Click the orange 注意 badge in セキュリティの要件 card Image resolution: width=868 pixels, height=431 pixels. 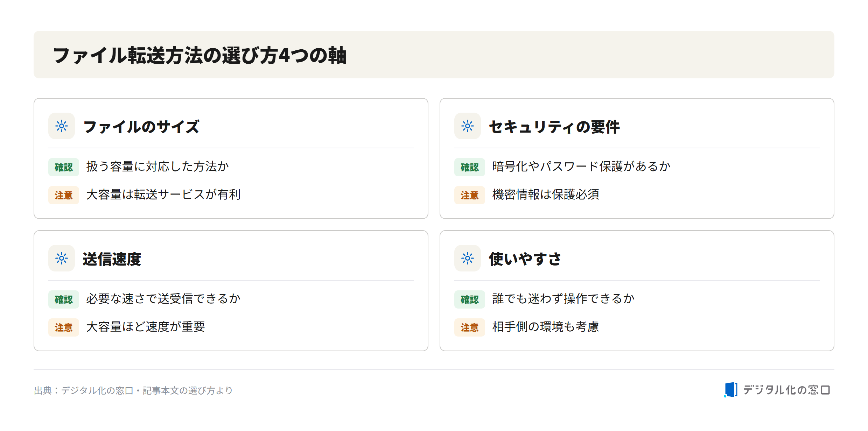tap(470, 195)
